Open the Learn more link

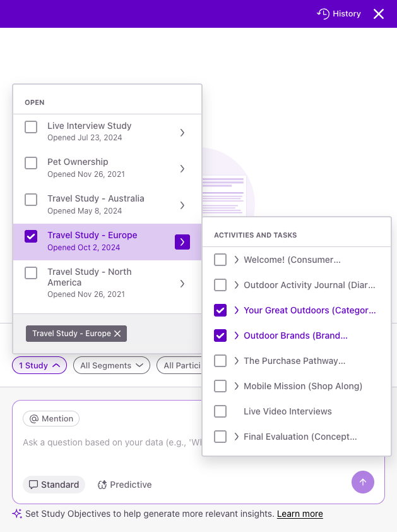pos(300,514)
